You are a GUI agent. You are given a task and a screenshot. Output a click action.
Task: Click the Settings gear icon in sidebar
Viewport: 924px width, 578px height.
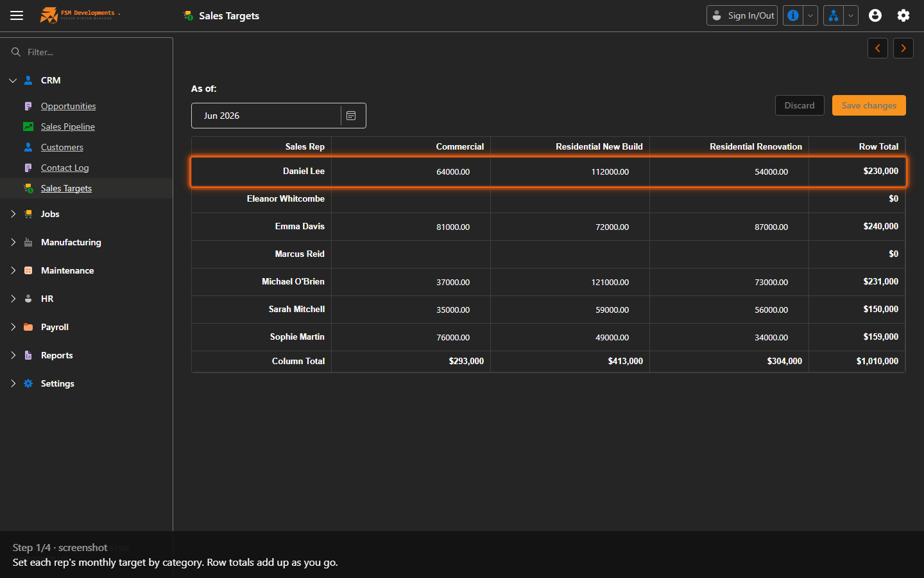[x=28, y=383]
